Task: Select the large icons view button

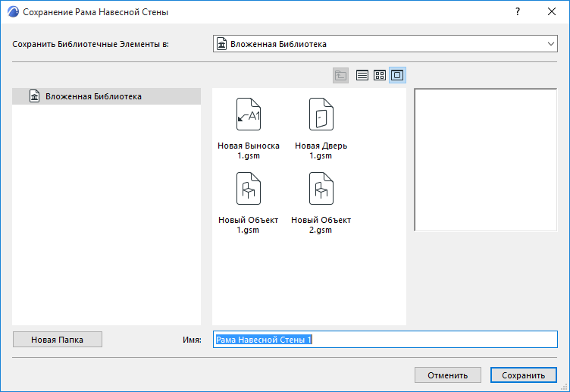Action: (397, 75)
